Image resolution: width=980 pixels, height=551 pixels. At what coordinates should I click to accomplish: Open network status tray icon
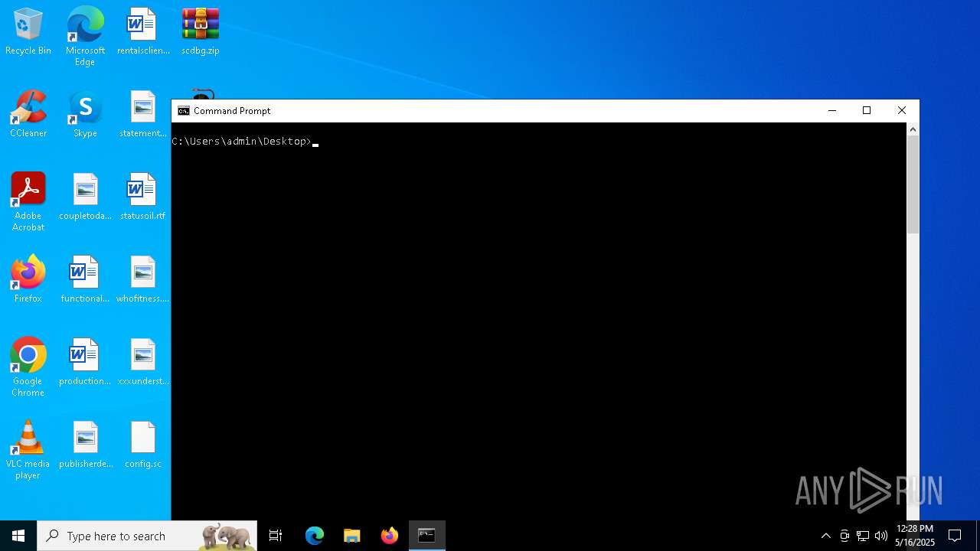tap(863, 536)
